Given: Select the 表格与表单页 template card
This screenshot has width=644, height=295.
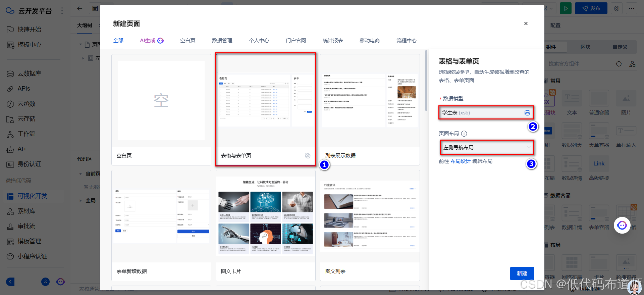Looking at the screenshot, I should pos(266,110).
